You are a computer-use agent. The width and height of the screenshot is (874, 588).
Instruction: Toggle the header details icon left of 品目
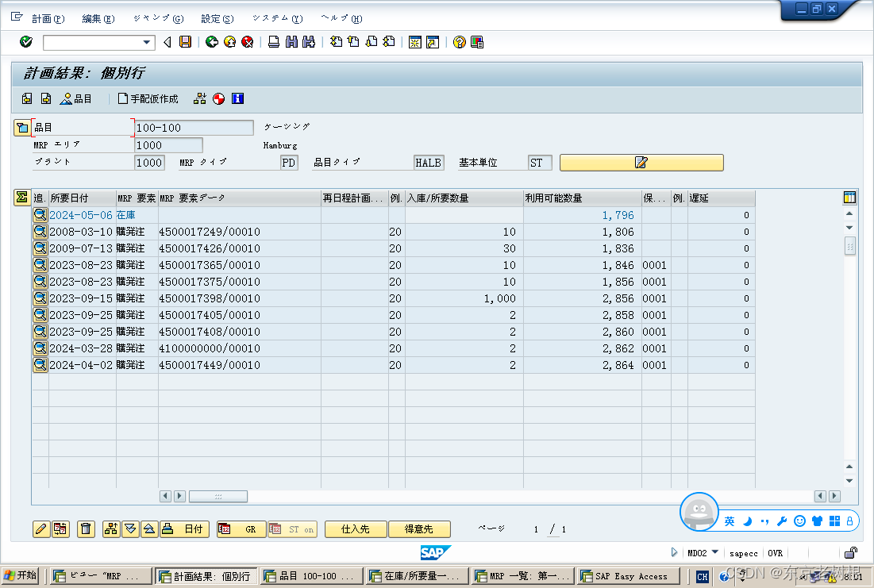[x=21, y=128]
